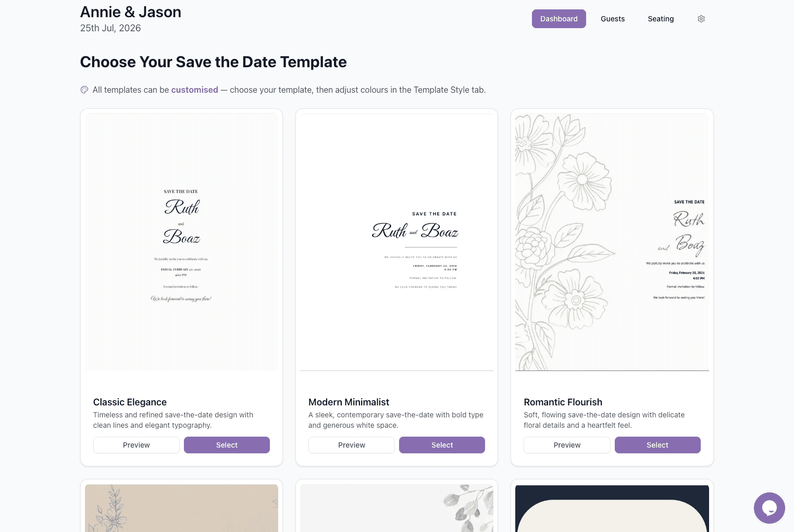Click the palette icon near the templates note
The height and width of the screenshot is (532, 794).
[84, 89]
